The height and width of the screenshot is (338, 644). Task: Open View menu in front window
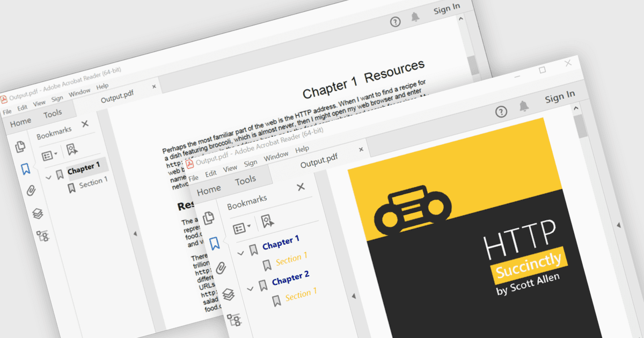point(230,168)
